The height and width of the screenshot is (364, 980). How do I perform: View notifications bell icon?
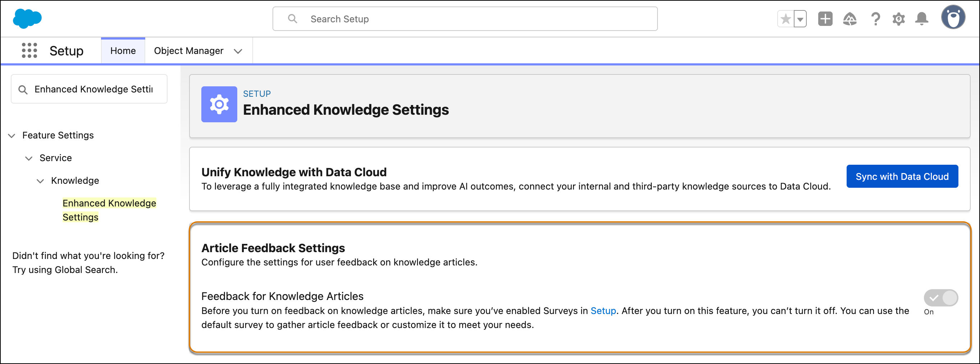point(921,19)
